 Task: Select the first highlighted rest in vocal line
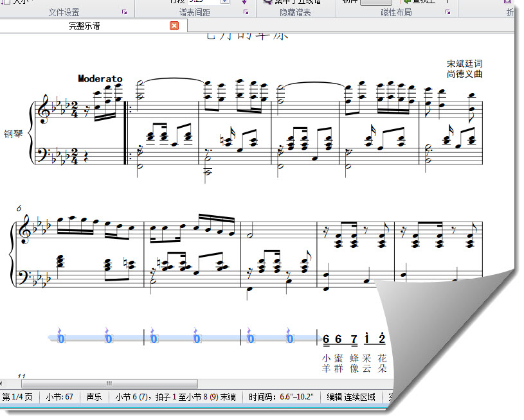[x=60, y=338]
